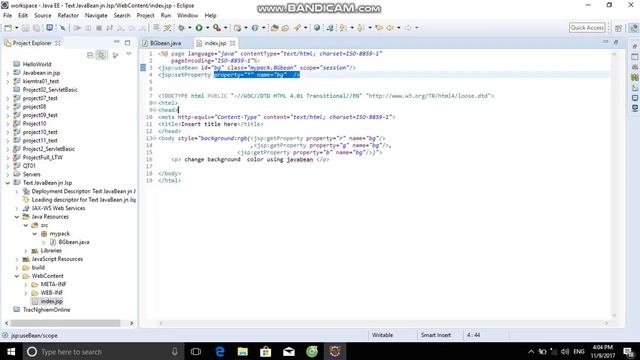
Task: Click the Run Last Tool external tools icon
Action: point(217,28)
